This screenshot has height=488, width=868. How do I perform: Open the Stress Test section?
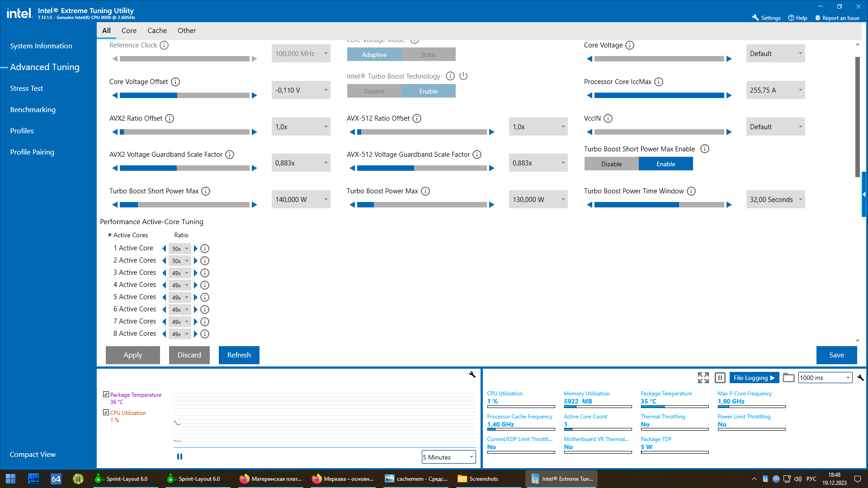click(27, 89)
